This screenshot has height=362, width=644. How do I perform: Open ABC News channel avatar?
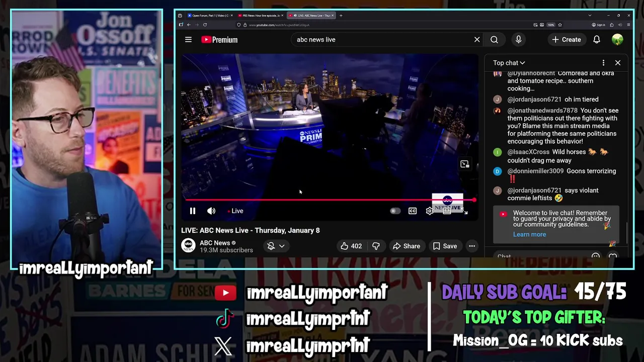(x=188, y=246)
